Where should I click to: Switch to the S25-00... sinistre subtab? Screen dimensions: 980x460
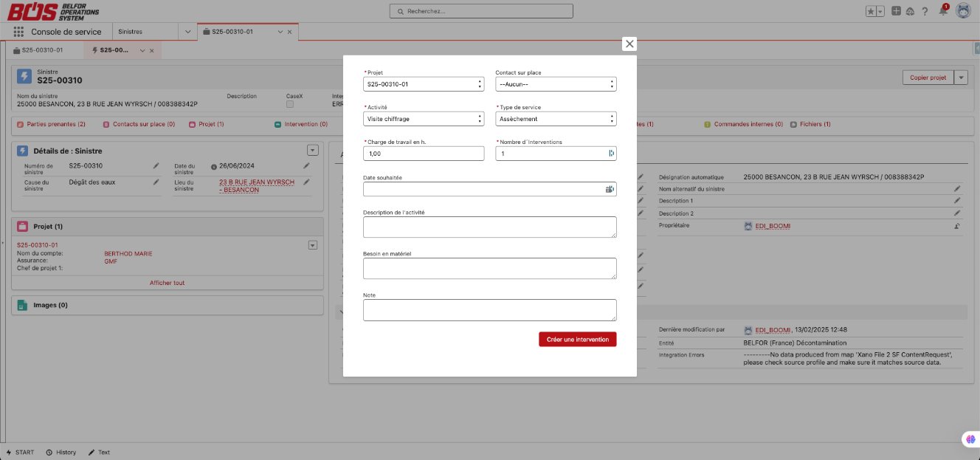pos(114,50)
